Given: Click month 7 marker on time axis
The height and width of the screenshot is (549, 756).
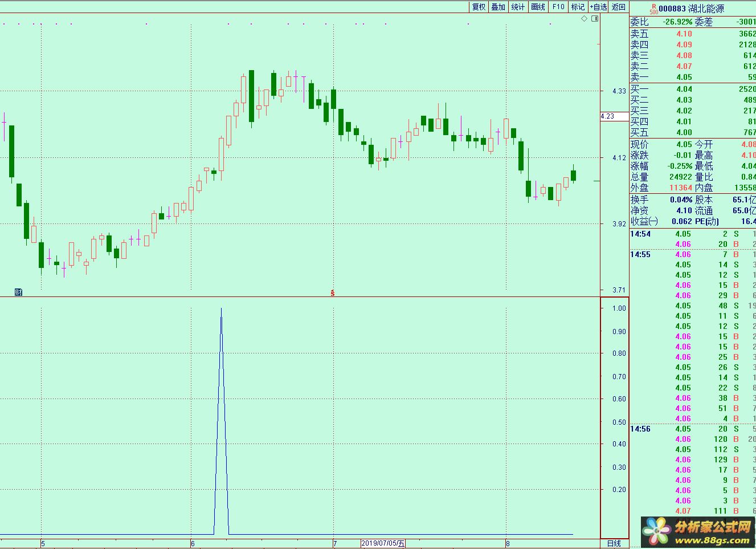Looking at the screenshot, I should (x=335, y=544).
